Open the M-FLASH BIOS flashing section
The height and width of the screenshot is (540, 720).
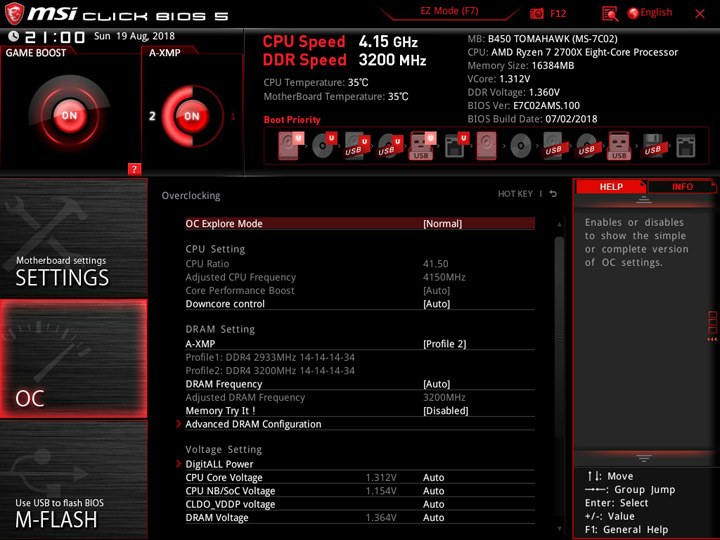point(73,479)
